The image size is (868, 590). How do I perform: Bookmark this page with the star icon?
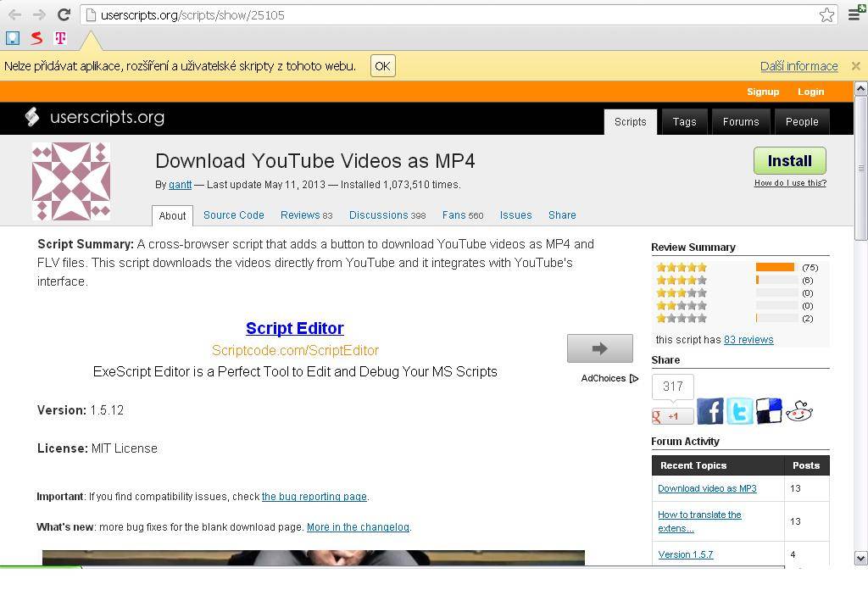826,15
